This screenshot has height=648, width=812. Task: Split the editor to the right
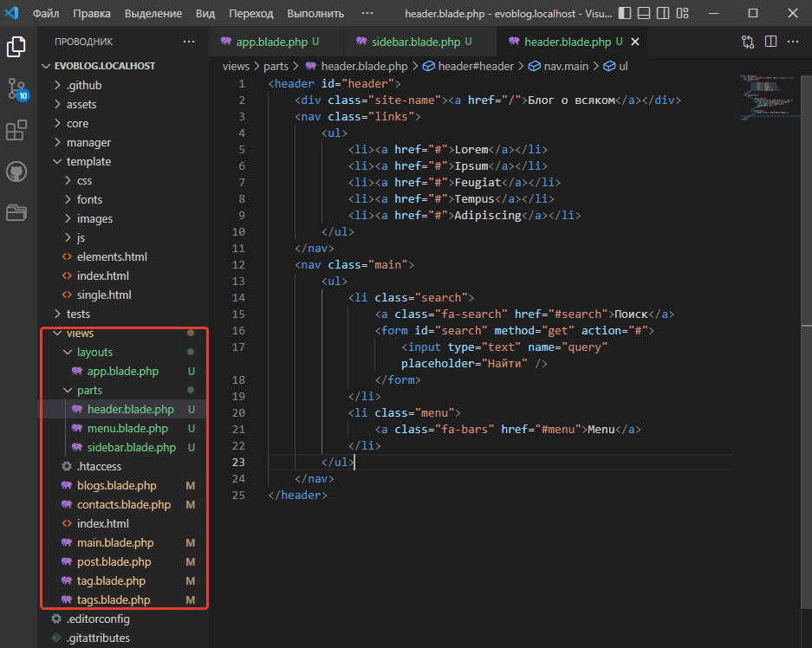click(770, 42)
